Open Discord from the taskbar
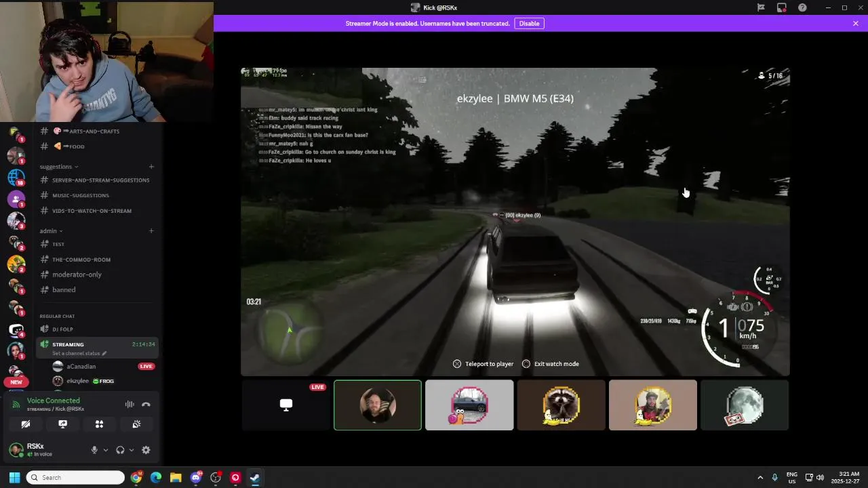The width and height of the screenshot is (868, 488). (x=196, y=477)
